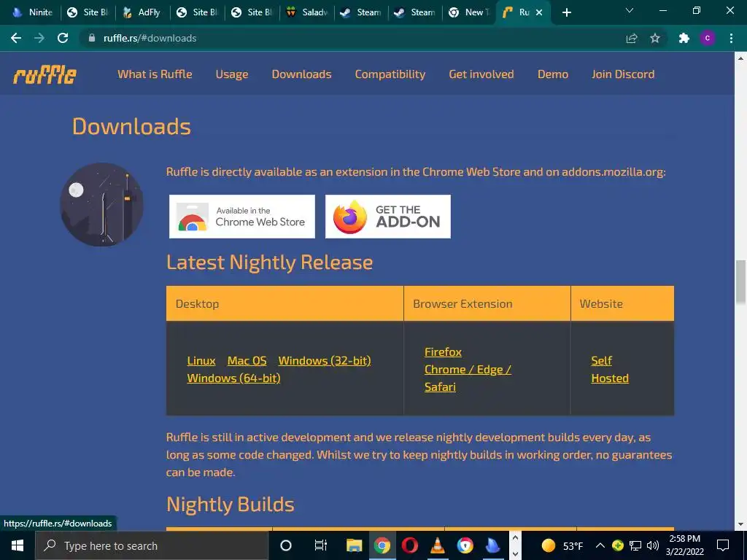Open the notification center icon
The height and width of the screenshot is (560, 747).
pos(723,545)
